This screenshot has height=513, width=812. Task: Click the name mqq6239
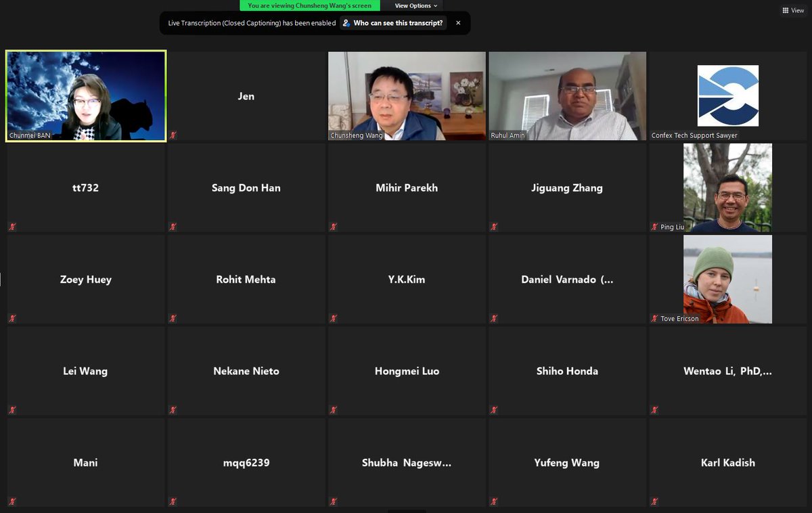coord(246,463)
